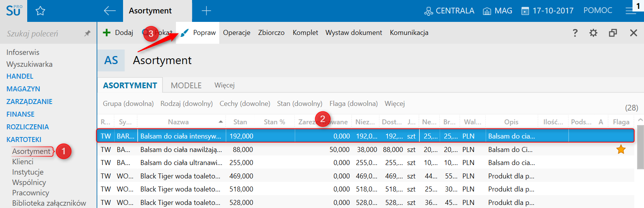Select Klienci in sidebar
The image size is (644, 208).
[x=23, y=162]
